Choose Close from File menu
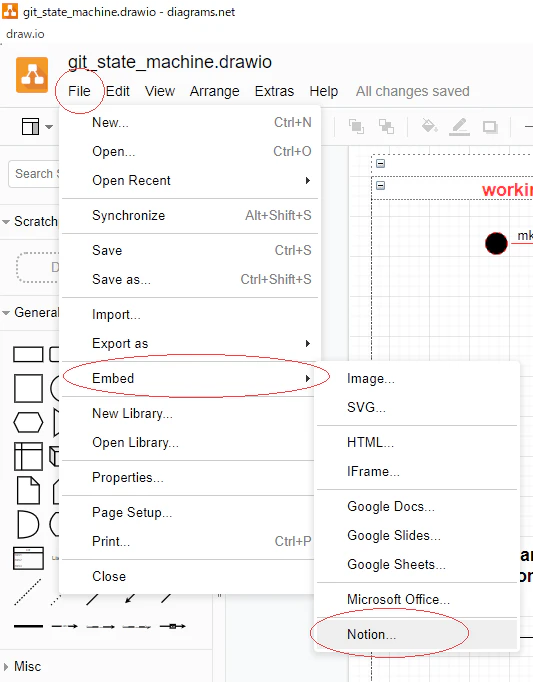533x682 pixels. pos(188,576)
